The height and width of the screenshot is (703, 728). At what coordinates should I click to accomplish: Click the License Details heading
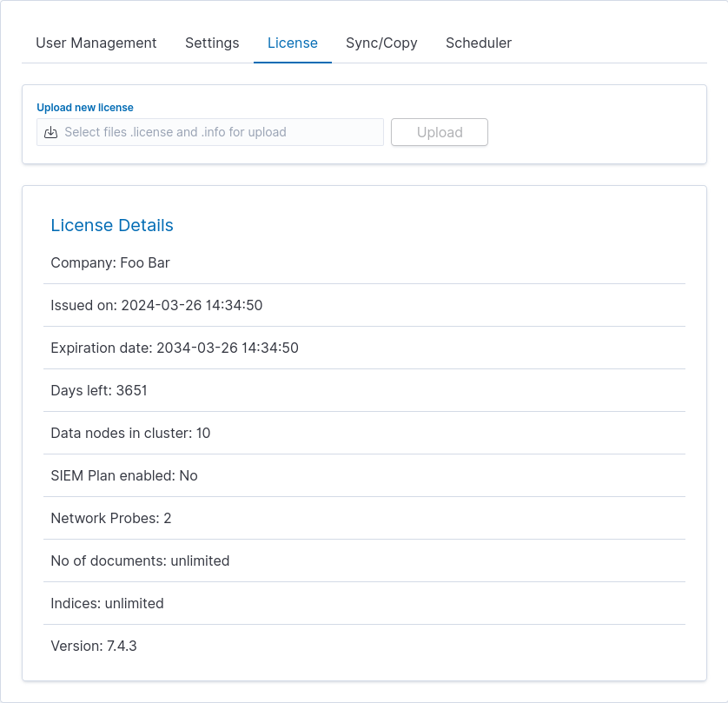112,225
